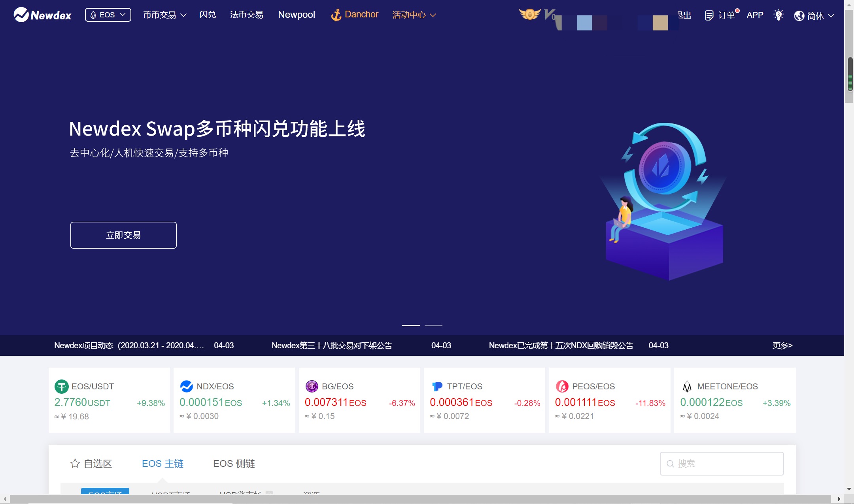Open the Danchor link

pos(361,15)
